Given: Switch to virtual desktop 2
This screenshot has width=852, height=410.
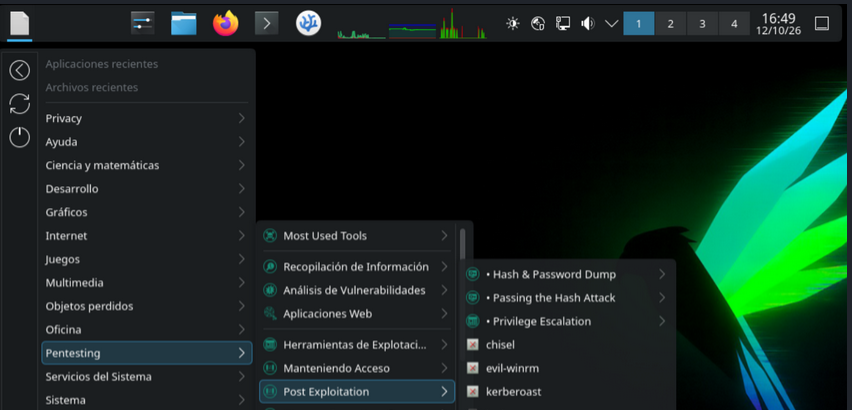Looking at the screenshot, I should click(x=671, y=23).
